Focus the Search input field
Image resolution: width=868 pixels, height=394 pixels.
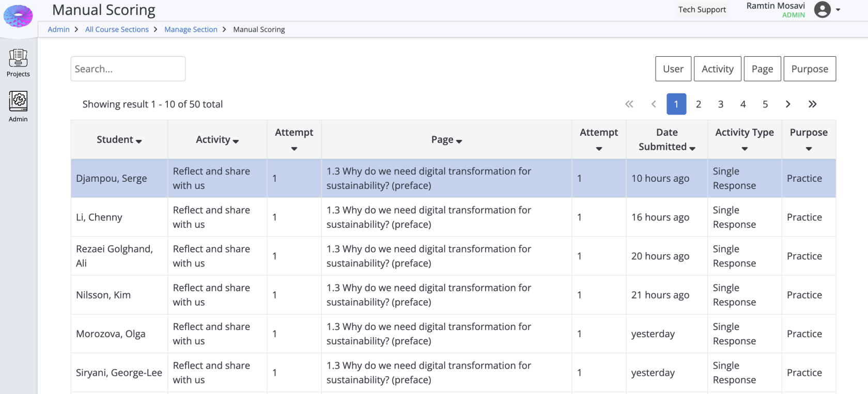click(128, 69)
